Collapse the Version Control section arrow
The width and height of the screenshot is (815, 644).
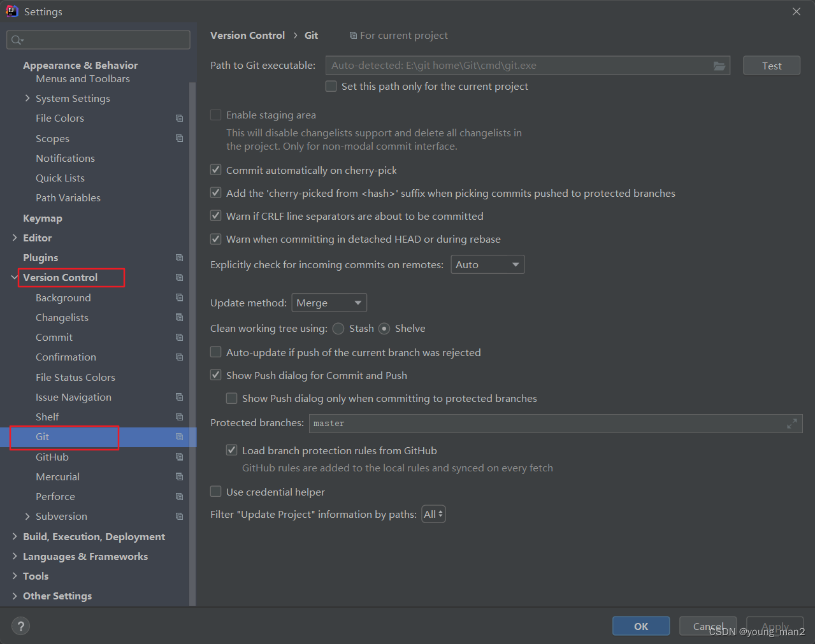(x=15, y=278)
